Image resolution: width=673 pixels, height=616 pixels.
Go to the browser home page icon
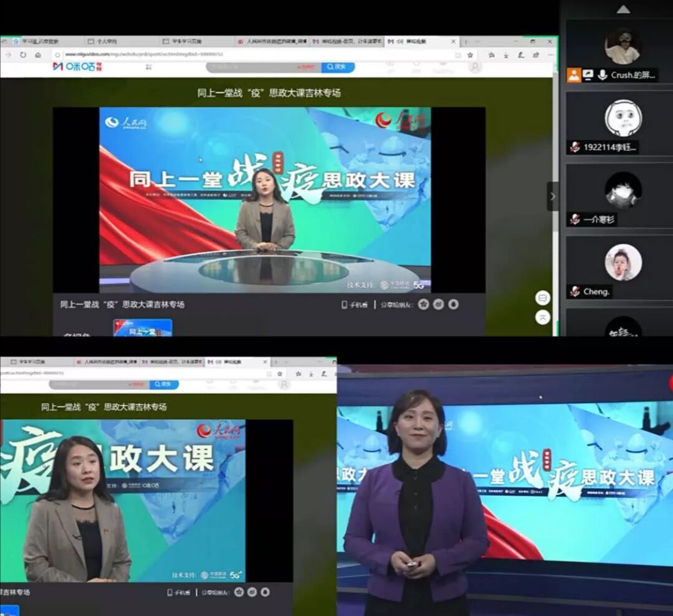coord(38,55)
